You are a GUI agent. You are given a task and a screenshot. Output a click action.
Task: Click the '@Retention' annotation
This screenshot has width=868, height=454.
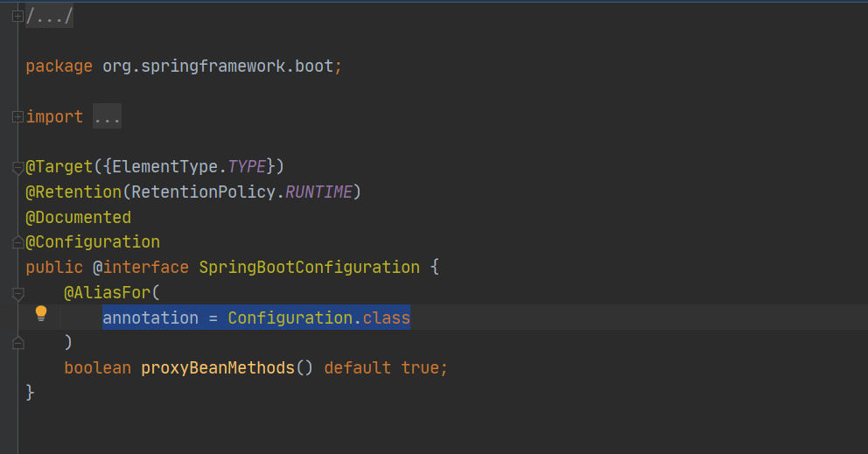(x=73, y=192)
